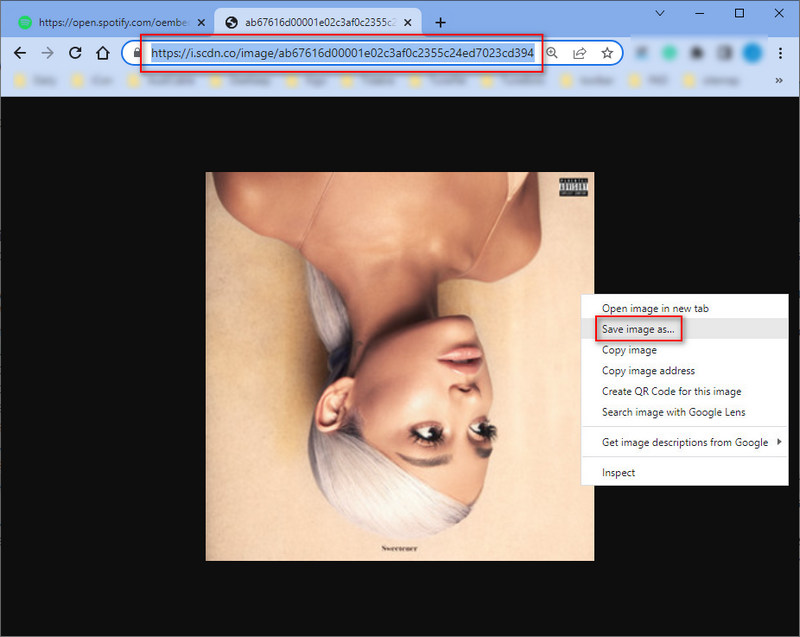Expand the tab search chevron in title bar
800x637 pixels.
tap(661, 13)
